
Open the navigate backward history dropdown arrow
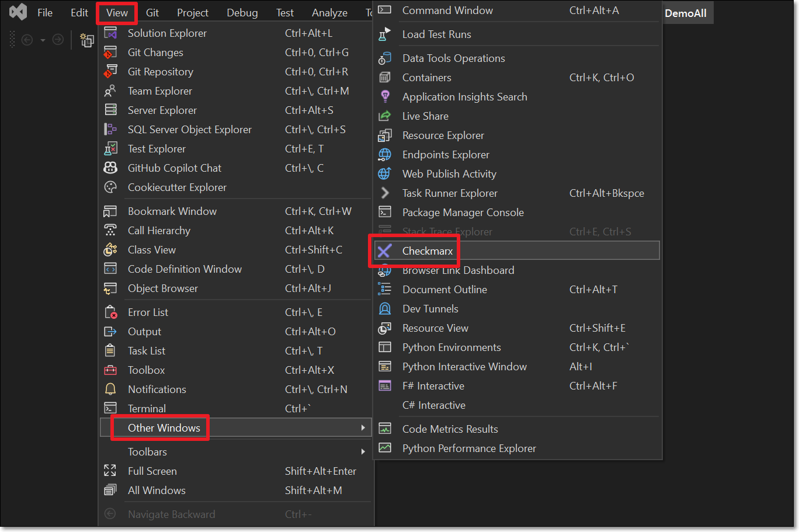tap(43, 40)
